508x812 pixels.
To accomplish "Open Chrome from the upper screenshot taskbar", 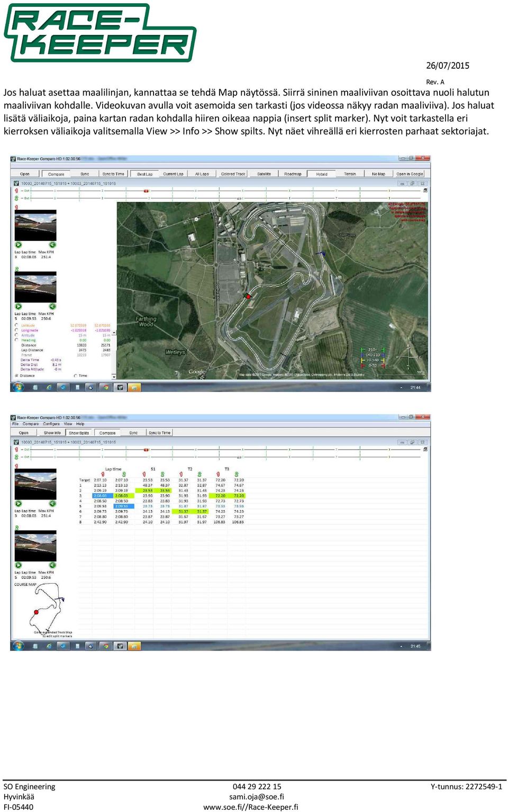I will 106,387.
